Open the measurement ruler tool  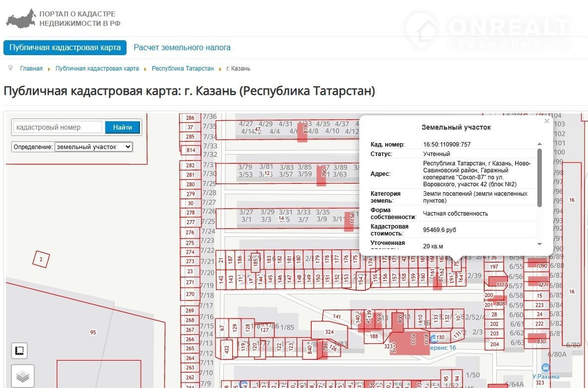(x=19, y=351)
